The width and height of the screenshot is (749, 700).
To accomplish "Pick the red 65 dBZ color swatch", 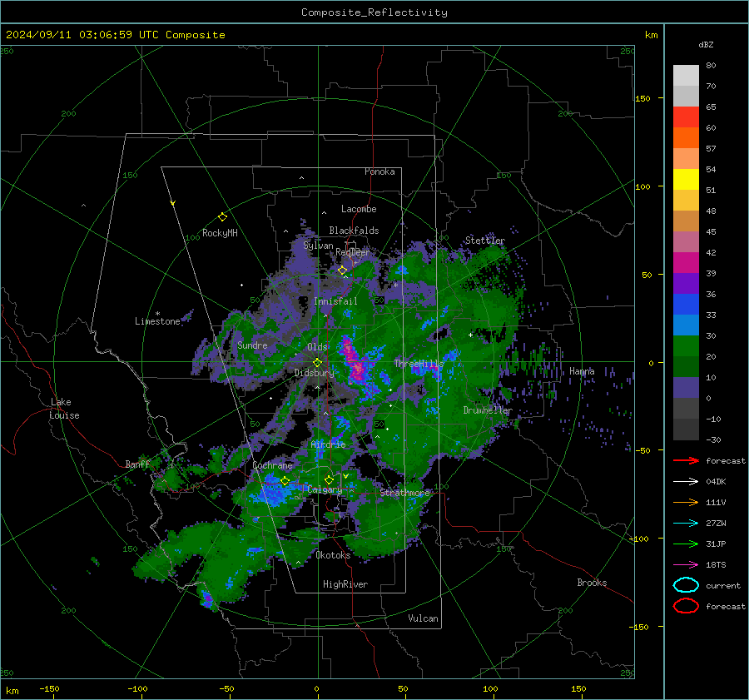I will [686, 117].
